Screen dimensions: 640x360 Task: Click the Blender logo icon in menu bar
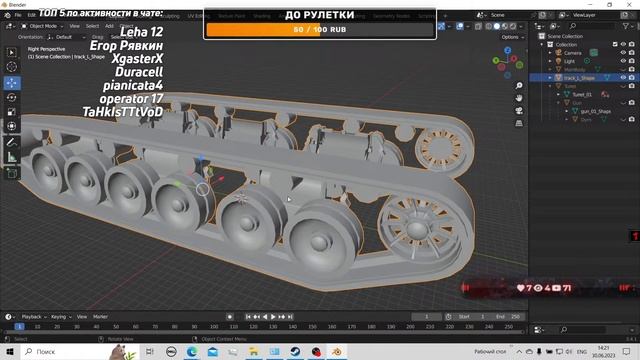click(x=7, y=15)
